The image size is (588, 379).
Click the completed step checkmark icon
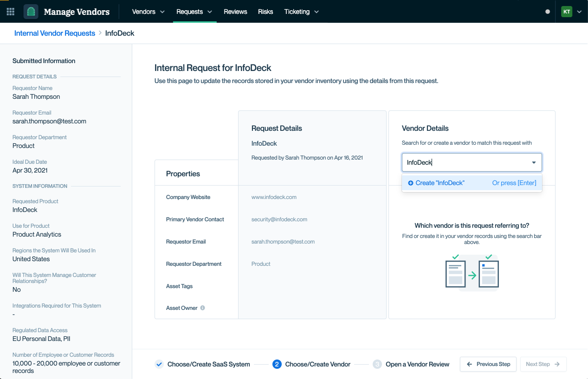159,364
